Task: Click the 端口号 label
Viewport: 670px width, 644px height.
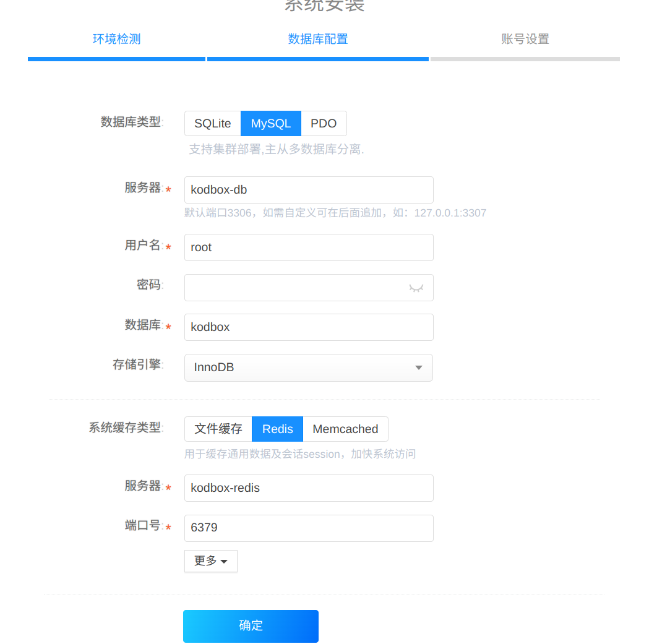Action: pos(144,526)
